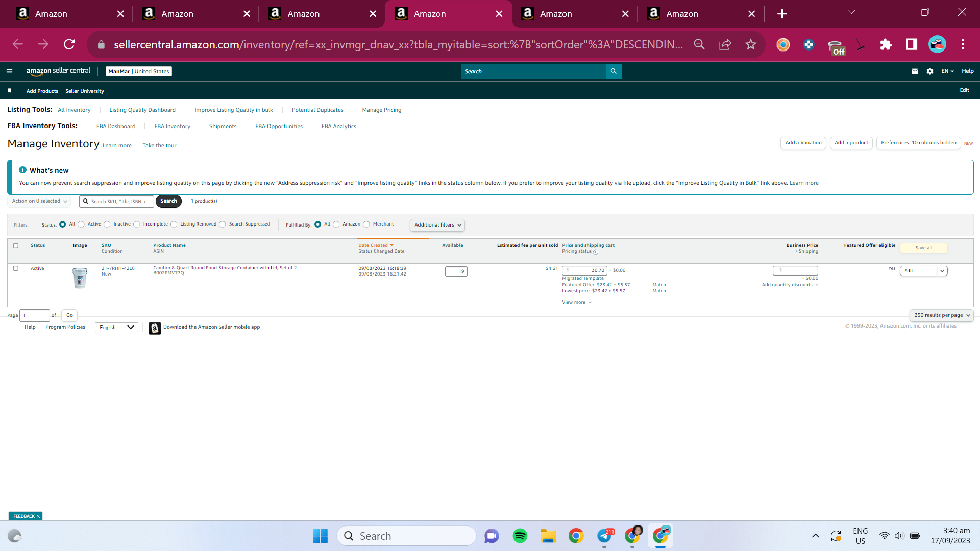
Task: Expand the View more pricing details
Action: [x=577, y=302]
